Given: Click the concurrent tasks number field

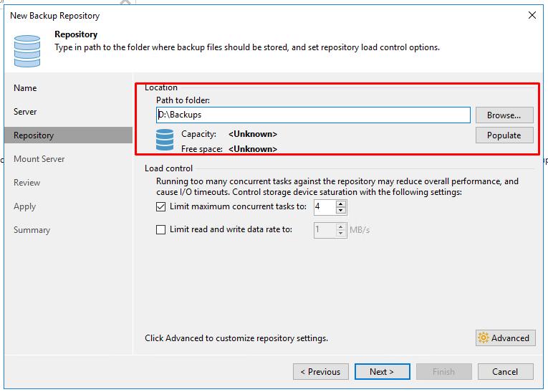Looking at the screenshot, I should pos(325,206).
